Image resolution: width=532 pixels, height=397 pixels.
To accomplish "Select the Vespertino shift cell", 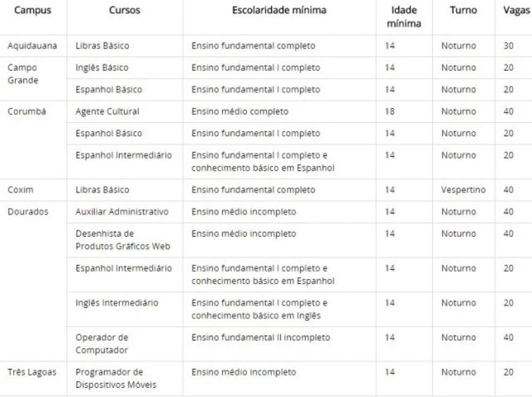I will (463, 189).
